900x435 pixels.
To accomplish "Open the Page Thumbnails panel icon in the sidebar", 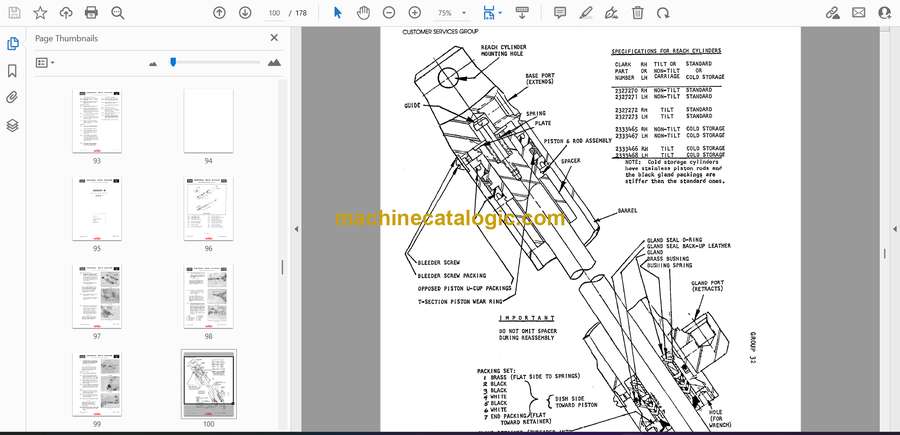I will click(13, 44).
